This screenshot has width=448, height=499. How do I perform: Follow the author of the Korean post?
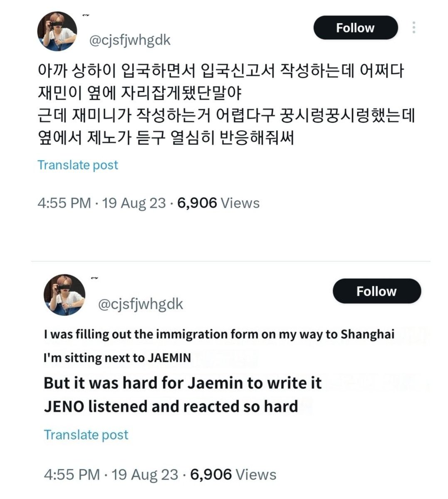pos(355,28)
